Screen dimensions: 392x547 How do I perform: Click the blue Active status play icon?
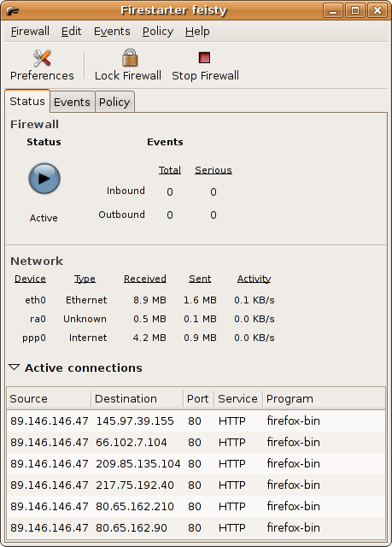[x=44, y=179]
